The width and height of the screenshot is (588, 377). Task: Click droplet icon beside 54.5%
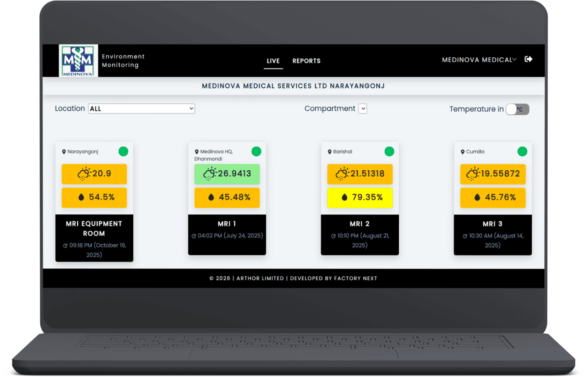pos(81,197)
